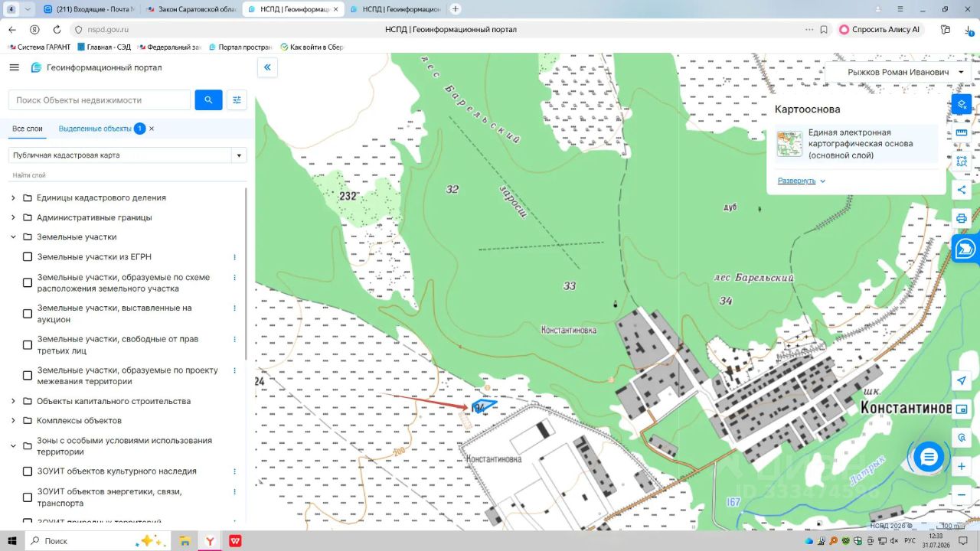Click the blue search magnifier button
980x551 pixels.
point(208,100)
